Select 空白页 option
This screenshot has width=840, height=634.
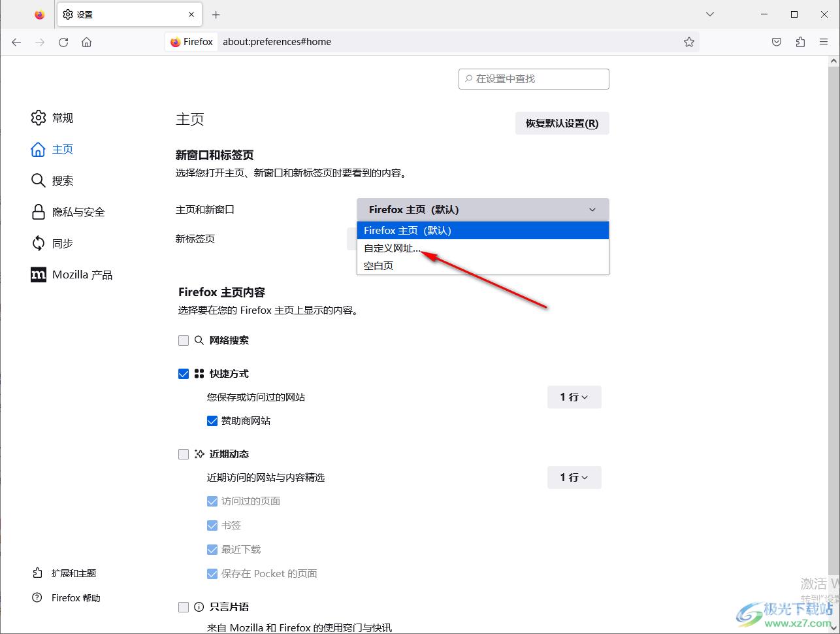[x=483, y=266]
